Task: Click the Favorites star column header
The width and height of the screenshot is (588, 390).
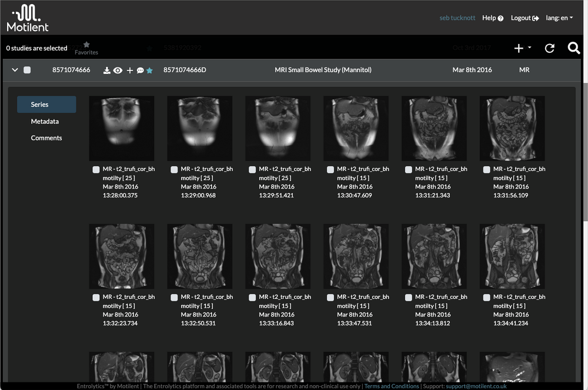Action: 86,48
